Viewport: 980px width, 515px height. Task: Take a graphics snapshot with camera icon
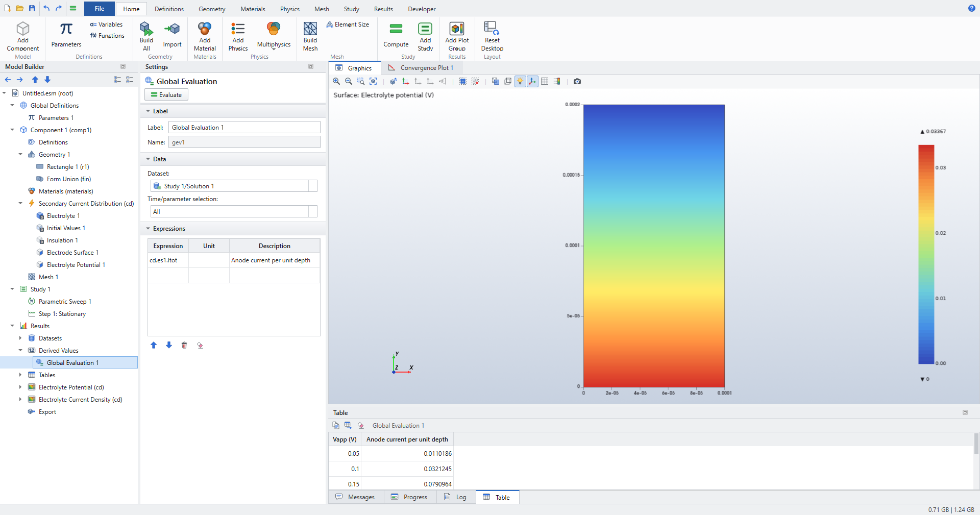[x=577, y=81]
